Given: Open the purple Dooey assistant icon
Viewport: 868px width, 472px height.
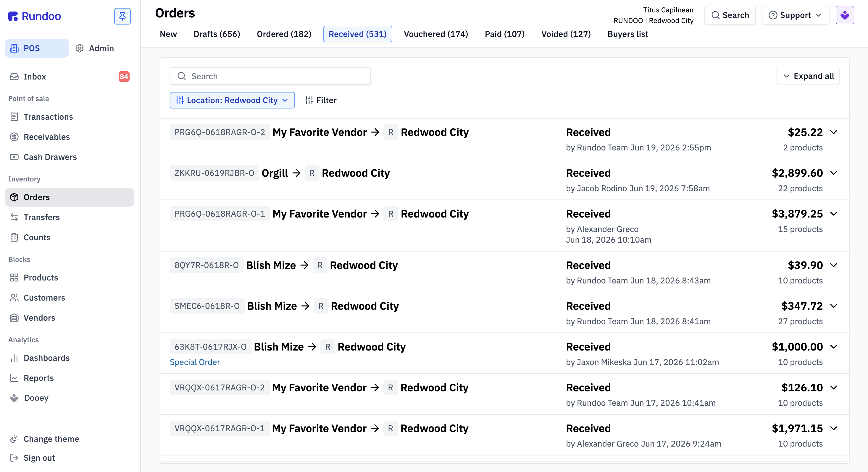Looking at the screenshot, I should tap(844, 15).
